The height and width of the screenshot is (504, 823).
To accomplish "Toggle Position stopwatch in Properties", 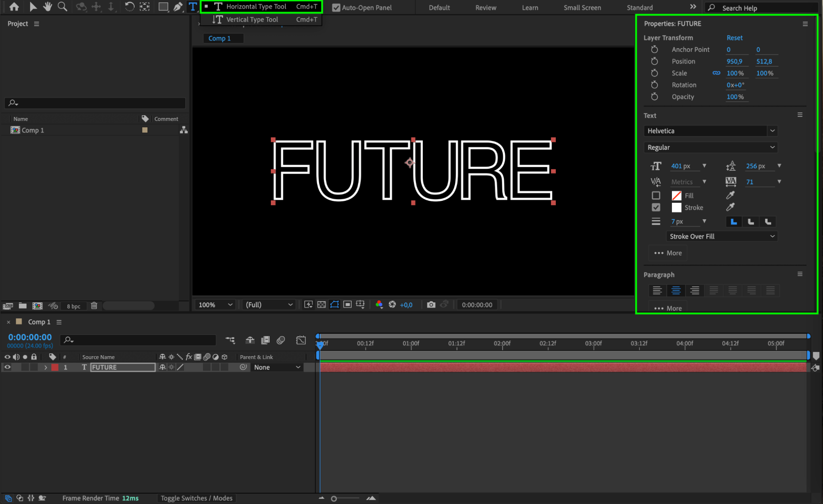I will click(654, 61).
